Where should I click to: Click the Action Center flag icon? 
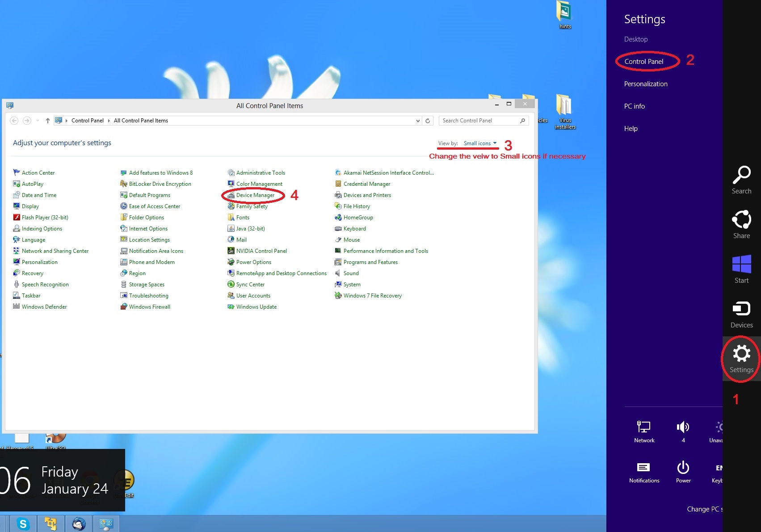17,172
